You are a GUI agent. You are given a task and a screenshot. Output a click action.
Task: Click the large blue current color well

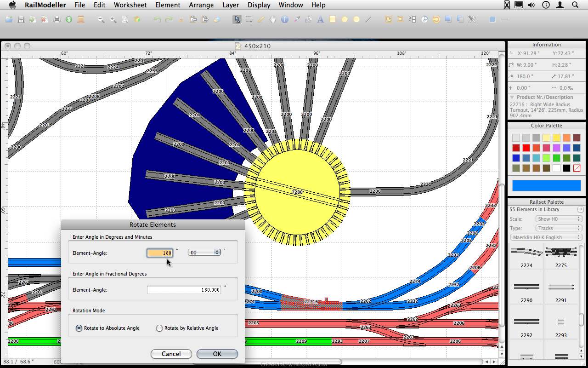[x=547, y=185]
